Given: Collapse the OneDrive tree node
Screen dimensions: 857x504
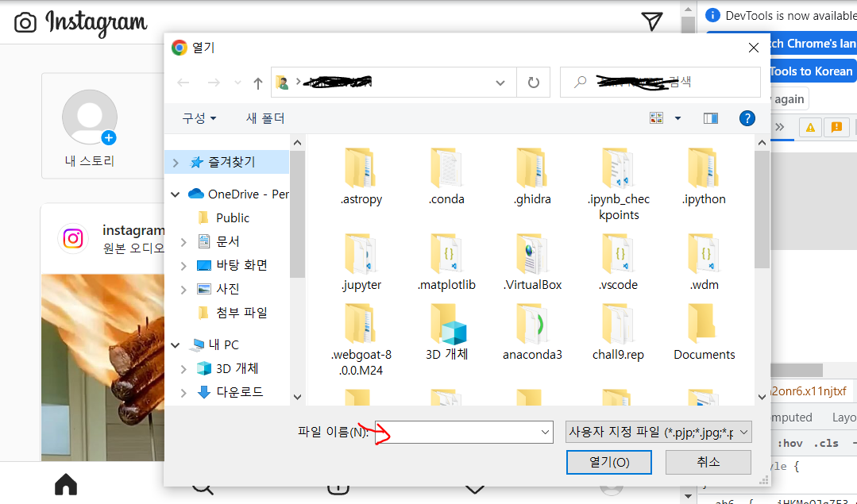Looking at the screenshot, I should pyautogui.click(x=176, y=194).
